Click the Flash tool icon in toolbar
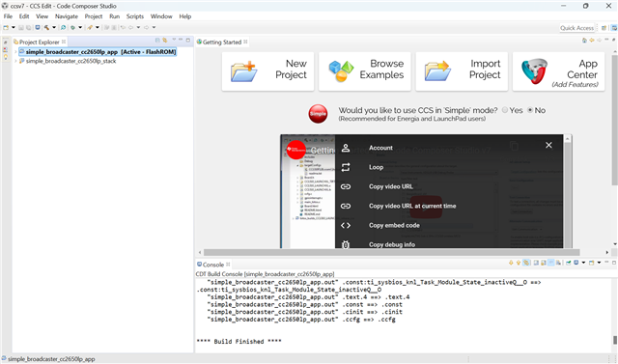The height and width of the screenshot is (364, 618). [x=90, y=28]
